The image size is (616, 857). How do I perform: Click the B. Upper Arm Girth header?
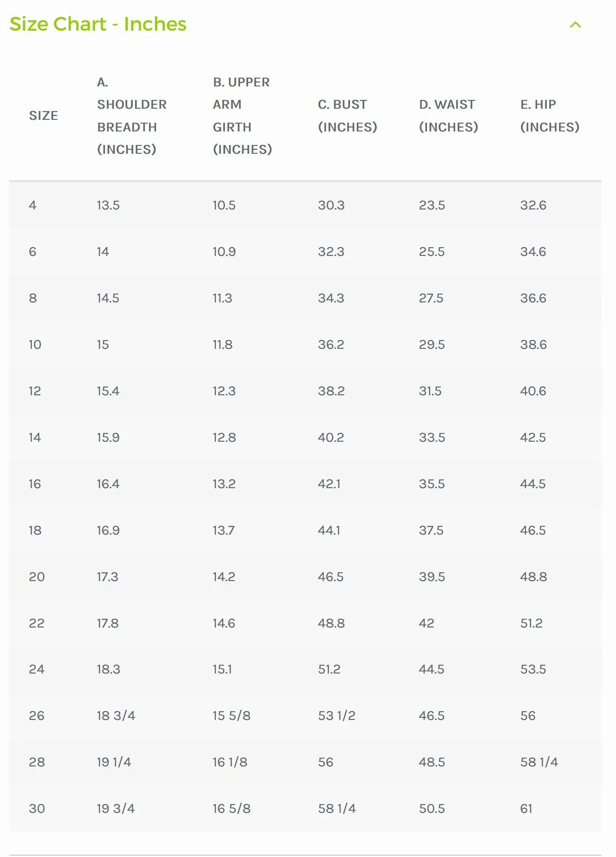242,116
